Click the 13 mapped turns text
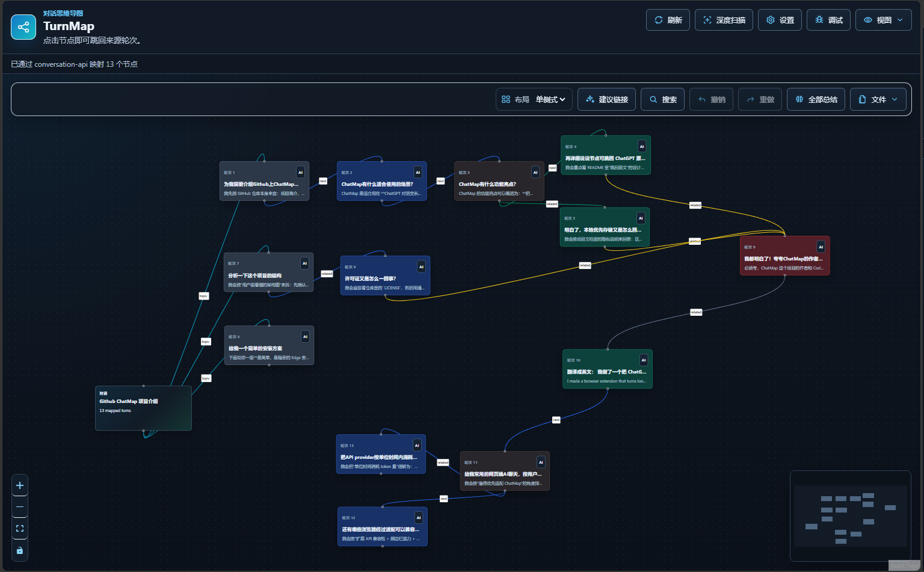Screen dimensions: 924x572 click(115, 411)
